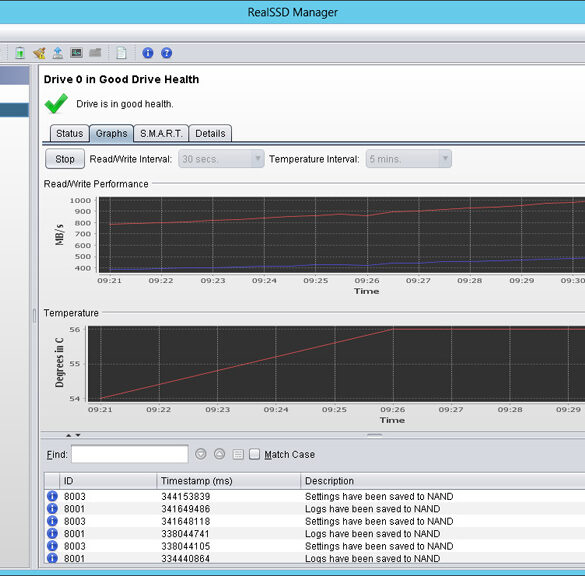
Task: Click description of the 338044741 event row
Action: [372, 534]
